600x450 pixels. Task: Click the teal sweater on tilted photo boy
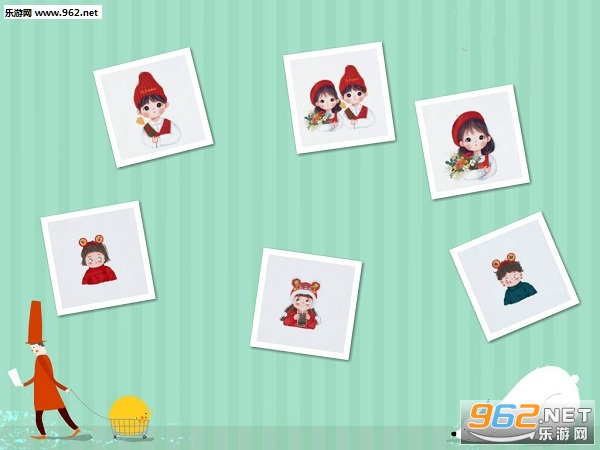coord(520,293)
